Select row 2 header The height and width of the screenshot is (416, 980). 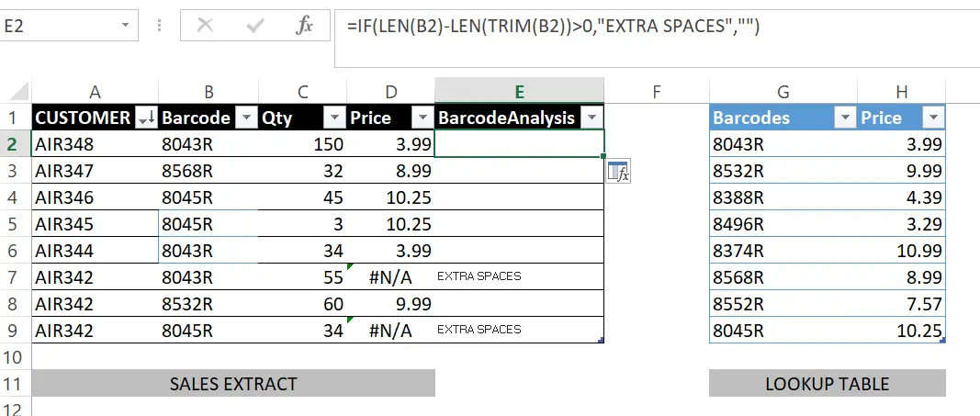(x=15, y=144)
